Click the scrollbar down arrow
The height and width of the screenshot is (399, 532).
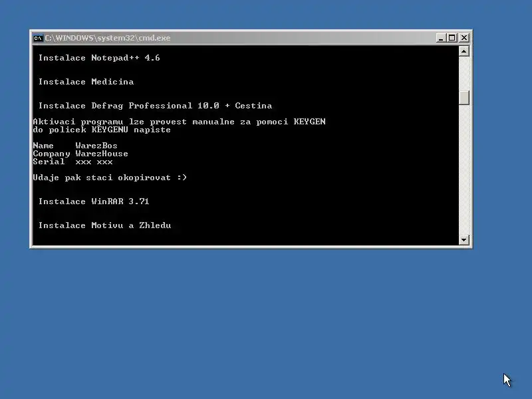pos(464,240)
